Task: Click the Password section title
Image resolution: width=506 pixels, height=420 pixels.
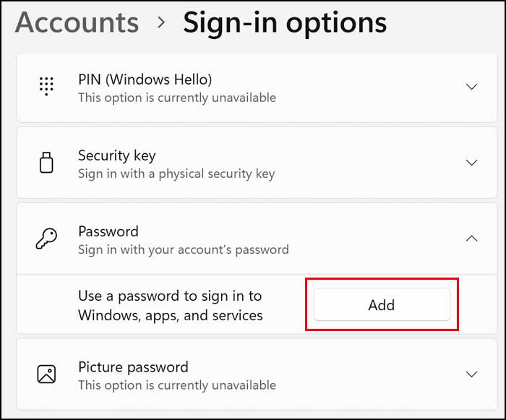Action: pos(108,231)
